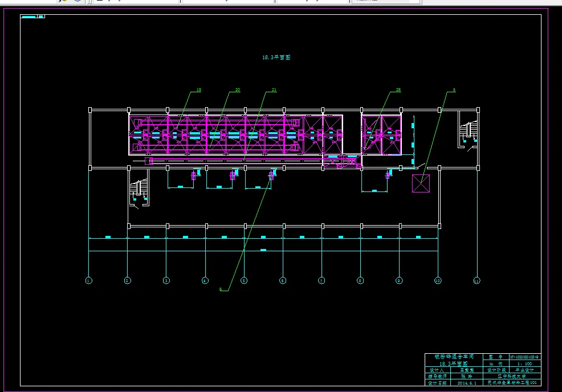
Task: Click leader callout number 21
Action: tap(274, 90)
